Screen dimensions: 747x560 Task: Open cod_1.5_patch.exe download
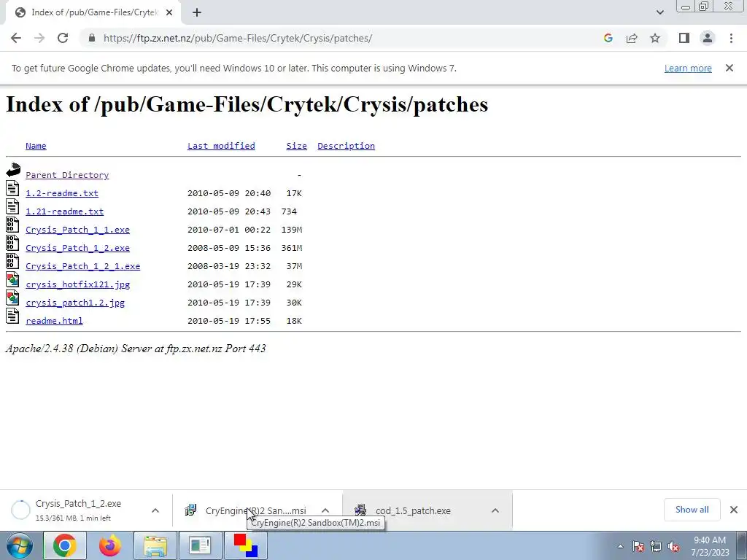tap(413, 510)
